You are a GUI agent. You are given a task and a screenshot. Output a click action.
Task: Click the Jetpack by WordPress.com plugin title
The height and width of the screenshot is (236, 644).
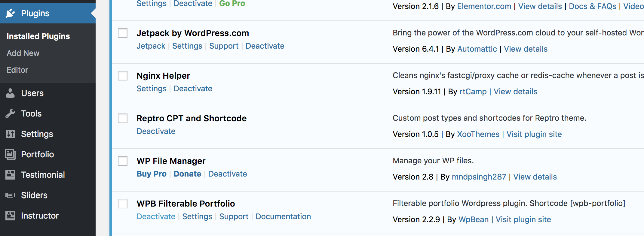pyautogui.click(x=193, y=33)
